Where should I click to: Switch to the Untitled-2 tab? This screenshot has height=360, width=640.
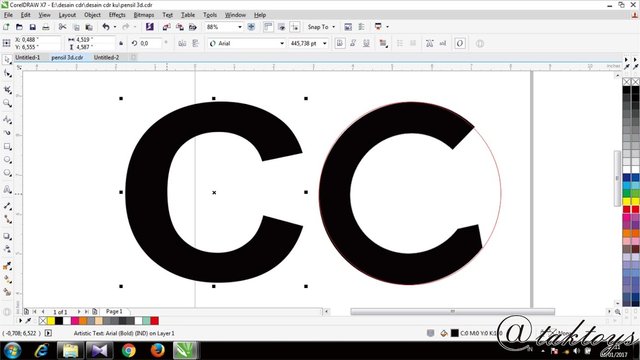(107, 58)
